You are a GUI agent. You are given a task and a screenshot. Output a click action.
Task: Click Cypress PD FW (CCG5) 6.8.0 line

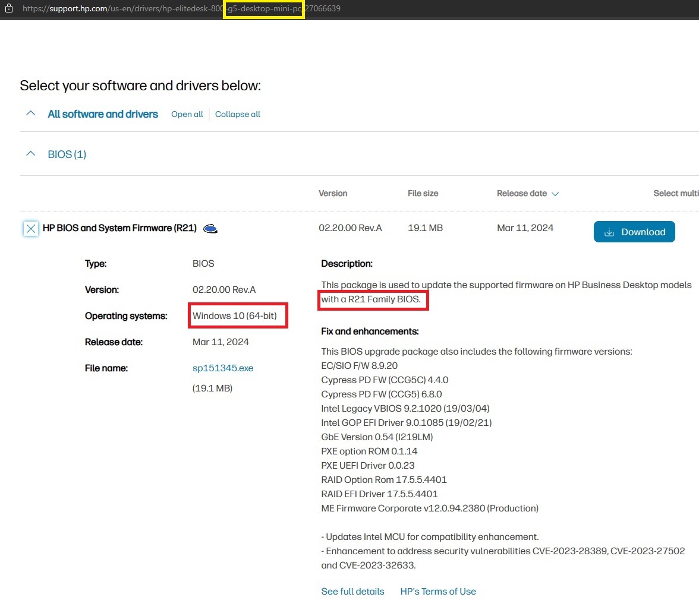pyautogui.click(x=382, y=394)
